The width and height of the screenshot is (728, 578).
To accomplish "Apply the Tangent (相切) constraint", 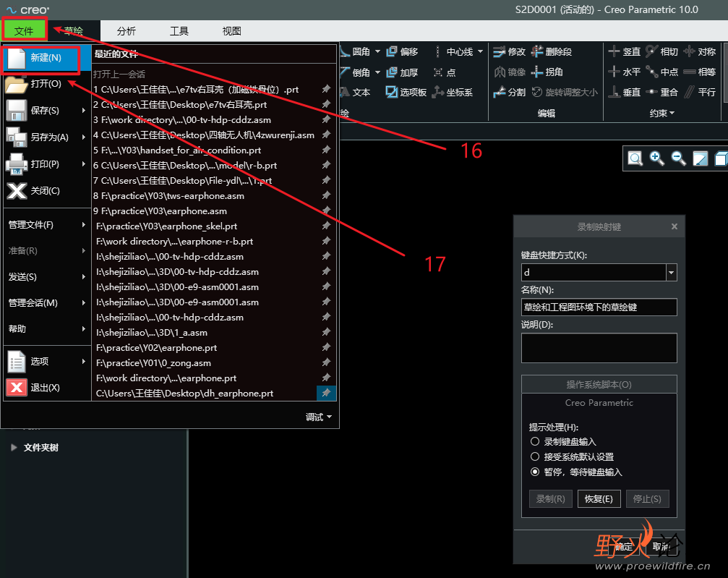I will [662, 51].
